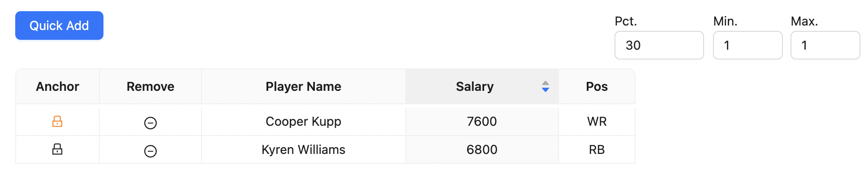Select the 7600 salary cell
The image size is (868, 179).
click(482, 121)
